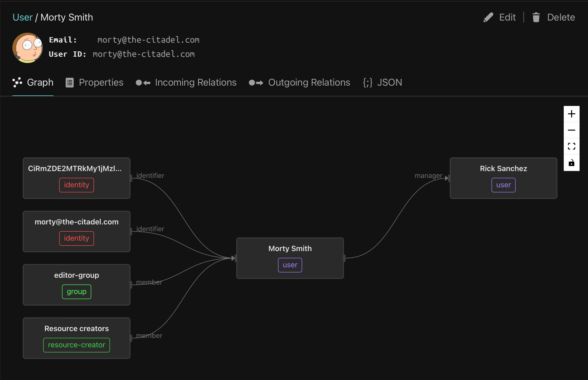The height and width of the screenshot is (380, 588).
Task: Click the member label beside editor-group
Action: [149, 282]
